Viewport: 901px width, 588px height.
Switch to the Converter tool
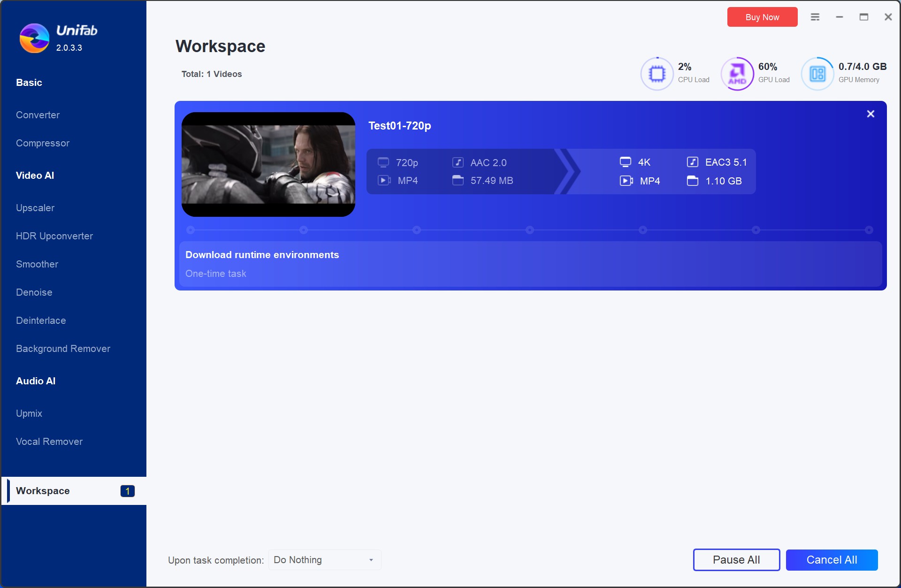tap(38, 115)
